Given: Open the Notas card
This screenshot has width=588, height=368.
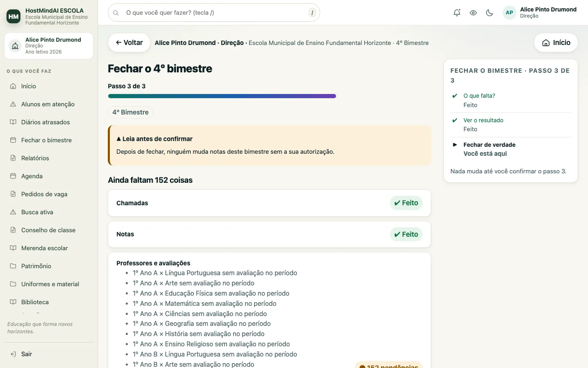Looking at the screenshot, I should [269, 234].
